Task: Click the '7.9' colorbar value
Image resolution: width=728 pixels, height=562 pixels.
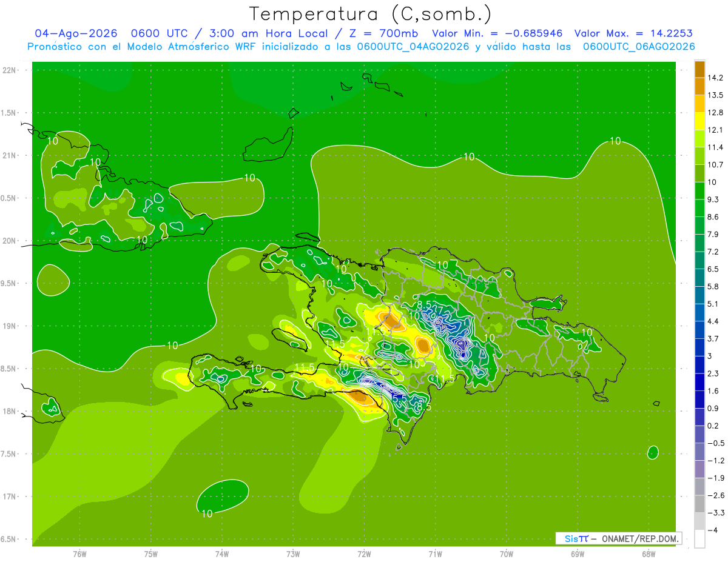Action: pyautogui.click(x=713, y=235)
